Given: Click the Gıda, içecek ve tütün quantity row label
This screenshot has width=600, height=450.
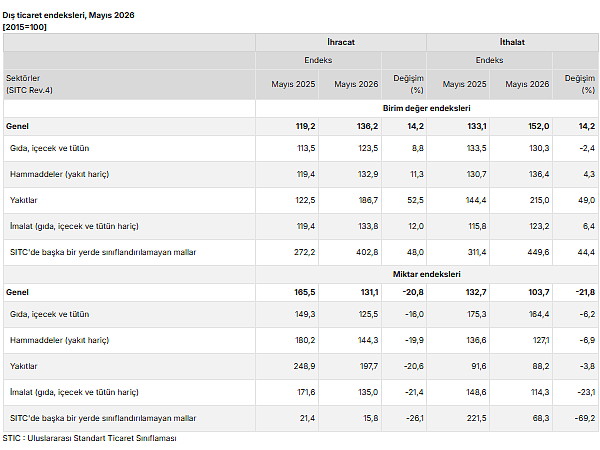Looking at the screenshot, I should [x=49, y=314].
